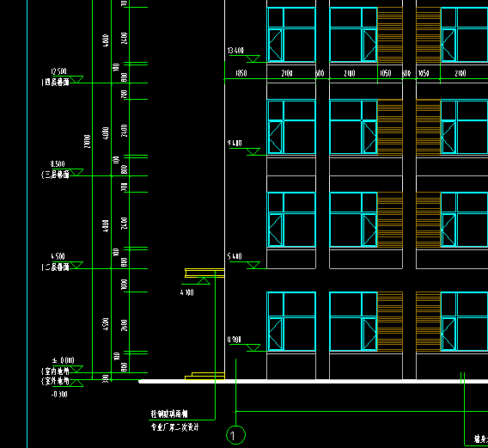Select the 12.500 elevation value

58,71
